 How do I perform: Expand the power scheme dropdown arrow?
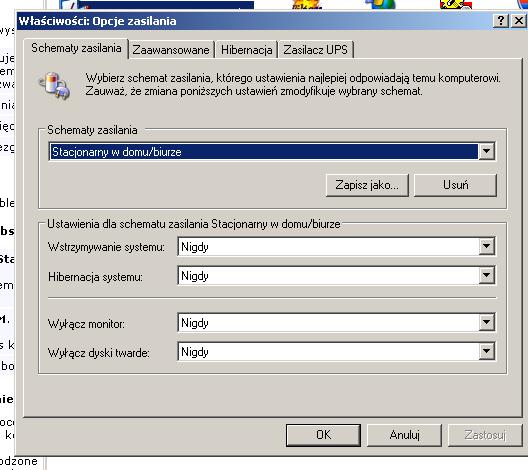point(486,151)
